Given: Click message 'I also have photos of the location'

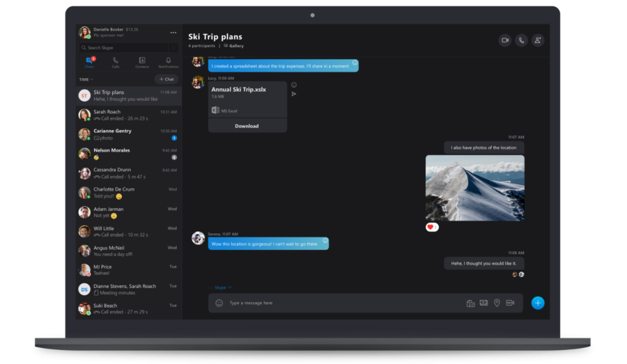Looking at the screenshot, I should (484, 148).
